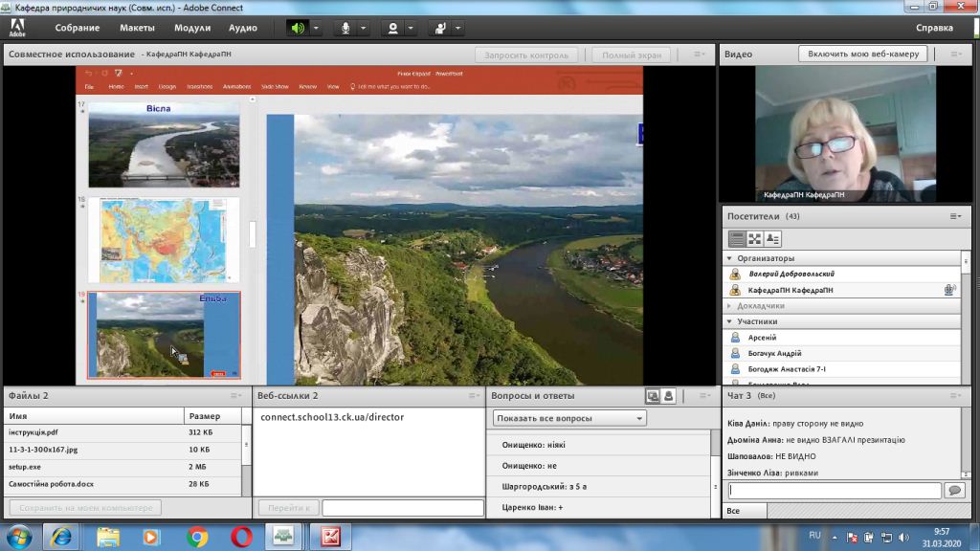The width and height of the screenshot is (980, 551).
Task: Open the Видео pod options menu
Action: click(956, 55)
